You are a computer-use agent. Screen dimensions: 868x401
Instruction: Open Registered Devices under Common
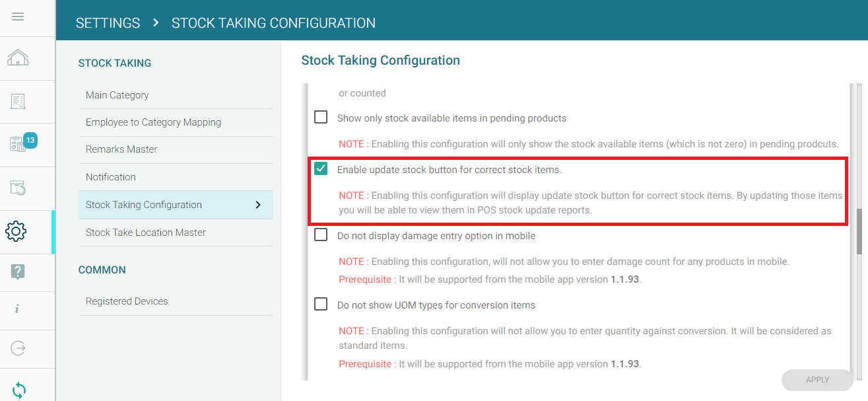point(127,301)
